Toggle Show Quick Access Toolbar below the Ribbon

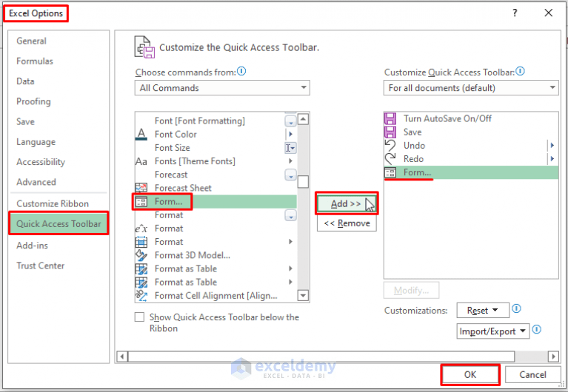pos(139,317)
